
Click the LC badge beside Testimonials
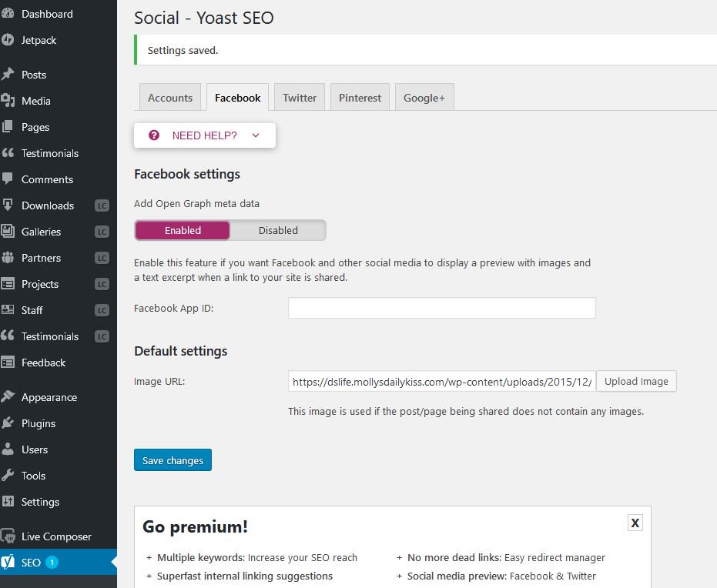point(102,337)
